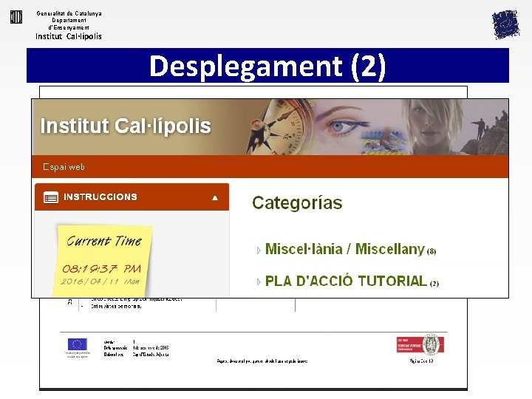The width and height of the screenshot is (532, 399).
Task: Click the blue starred emblem logo top right
Action: (x=506, y=25)
